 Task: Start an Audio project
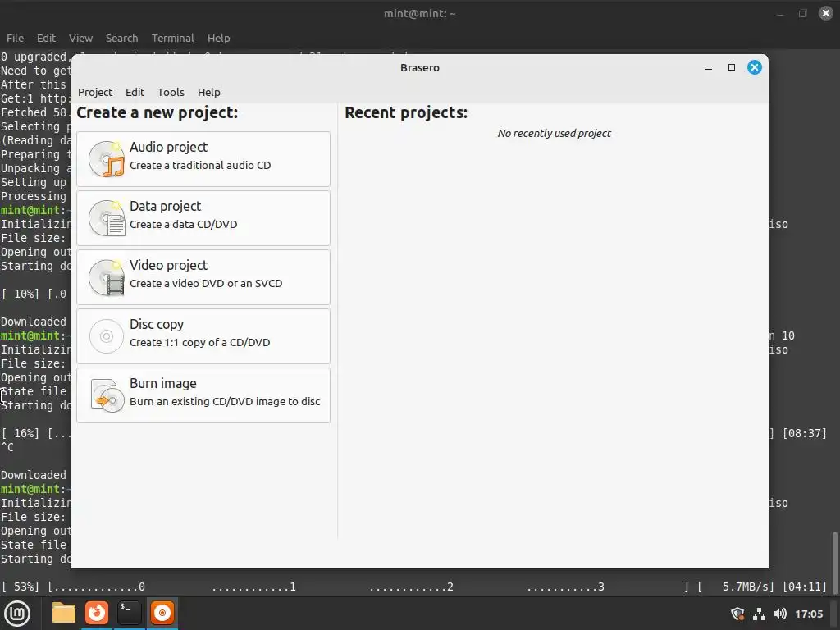203,159
